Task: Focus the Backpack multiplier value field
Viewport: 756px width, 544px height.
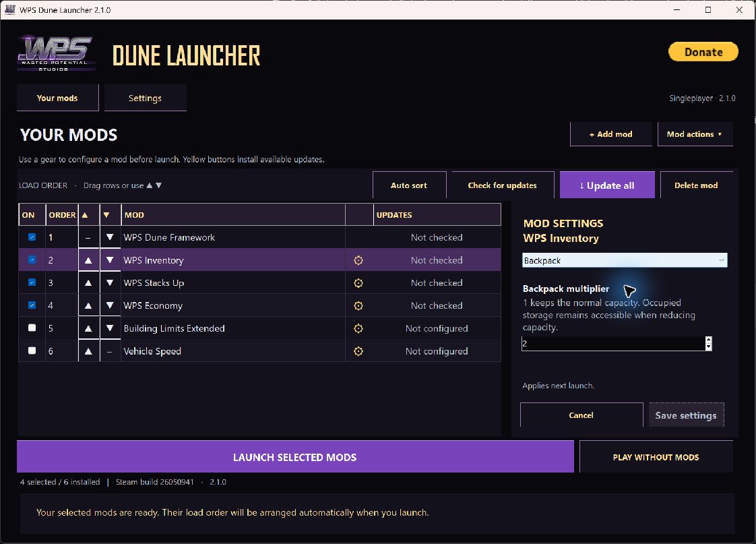Action: click(613, 344)
